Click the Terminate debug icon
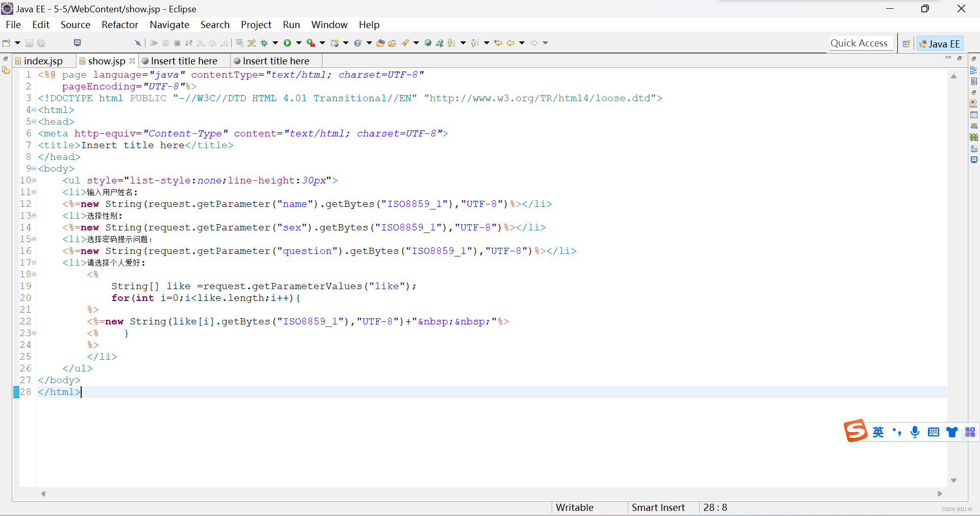980x516 pixels. pyautogui.click(x=177, y=43)
